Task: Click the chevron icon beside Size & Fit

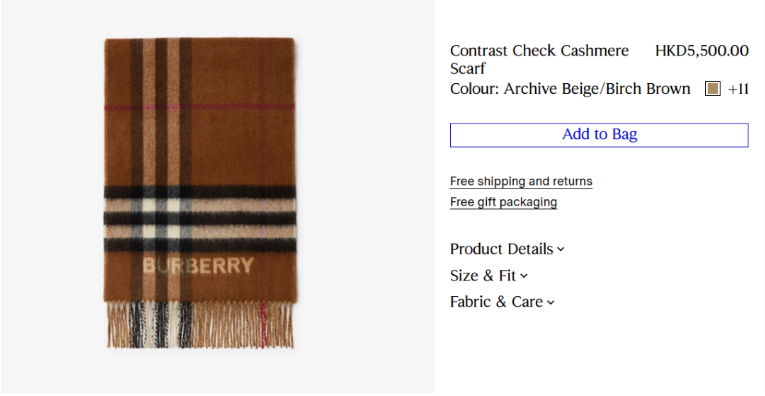Action: [x=524, y=276]
